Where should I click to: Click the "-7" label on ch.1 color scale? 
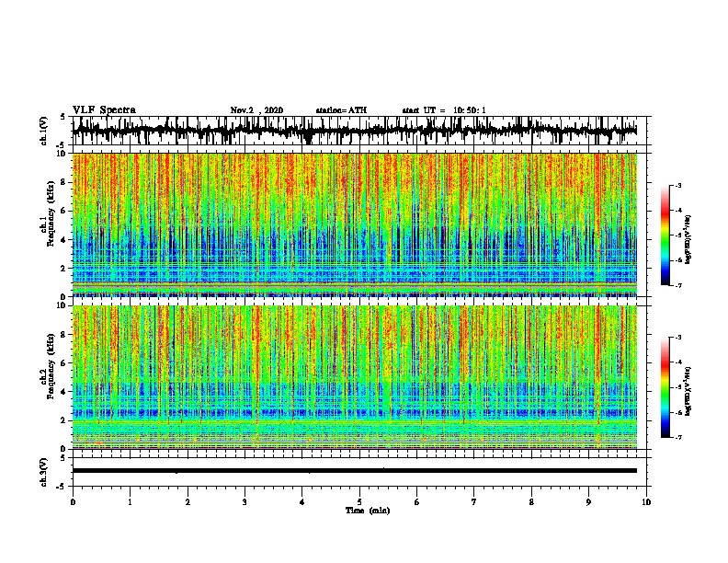(x=677, y=285)
